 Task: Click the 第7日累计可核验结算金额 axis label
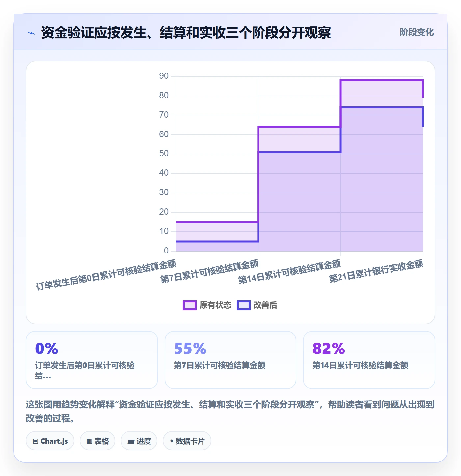point(209,271)
